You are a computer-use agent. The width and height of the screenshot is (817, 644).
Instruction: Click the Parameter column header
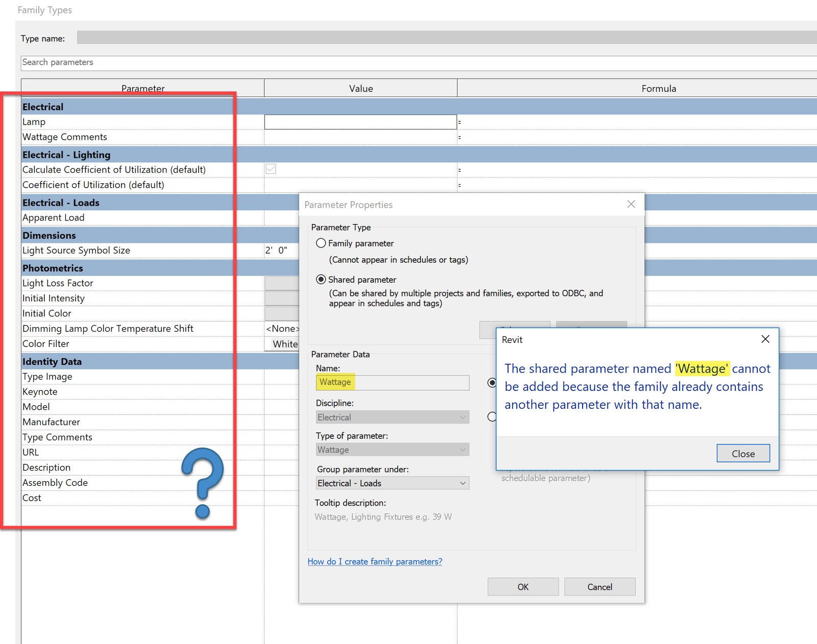(x=143, y=88)
